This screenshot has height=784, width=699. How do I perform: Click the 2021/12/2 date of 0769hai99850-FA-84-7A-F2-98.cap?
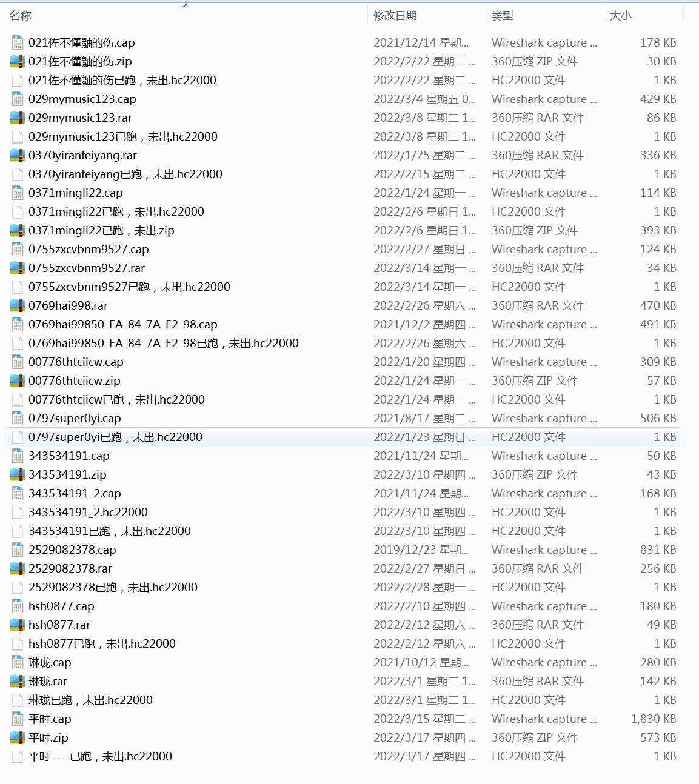(x=424, y=324)
